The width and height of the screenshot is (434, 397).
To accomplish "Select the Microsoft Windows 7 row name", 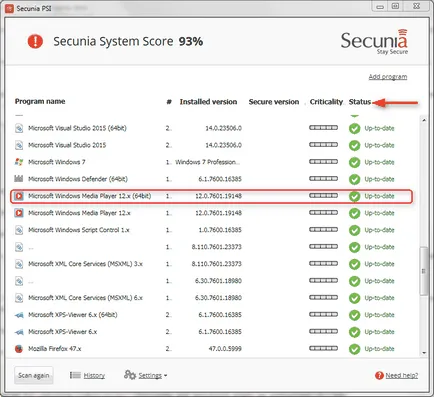I will coord(57,162).
